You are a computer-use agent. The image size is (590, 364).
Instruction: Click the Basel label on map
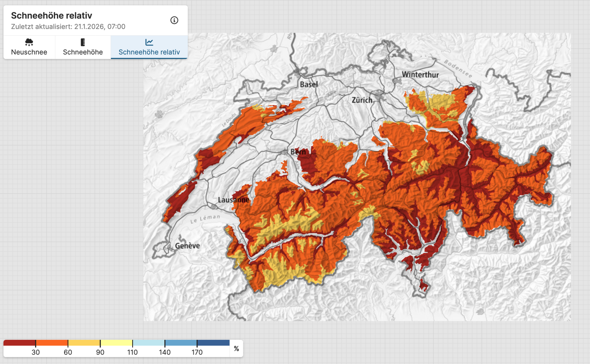tap(309, 85)
